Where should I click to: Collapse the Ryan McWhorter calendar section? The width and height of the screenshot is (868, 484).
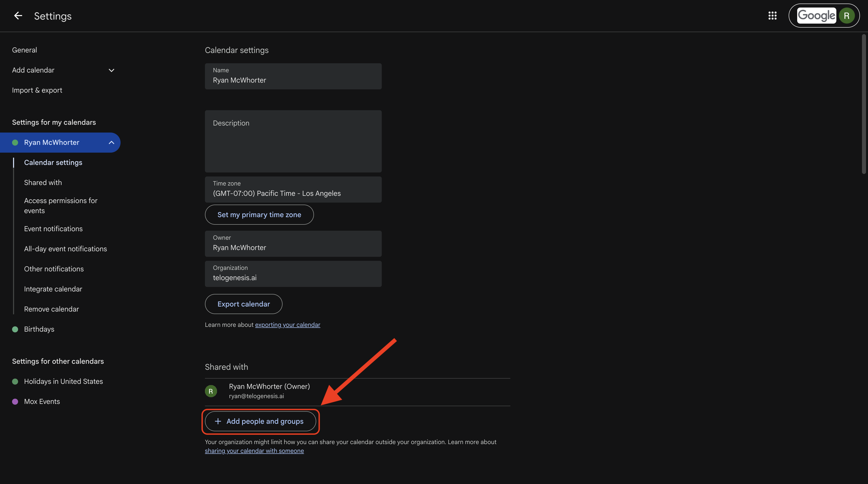111,142
